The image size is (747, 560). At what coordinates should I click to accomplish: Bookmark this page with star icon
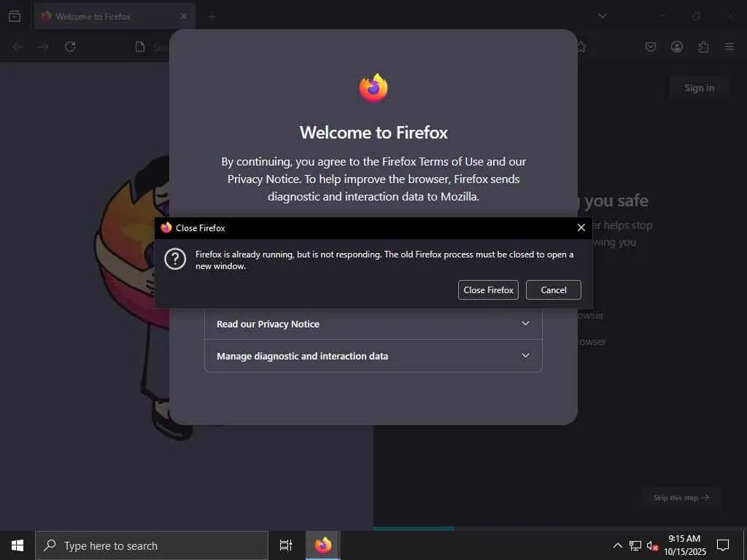click(581, 47)
